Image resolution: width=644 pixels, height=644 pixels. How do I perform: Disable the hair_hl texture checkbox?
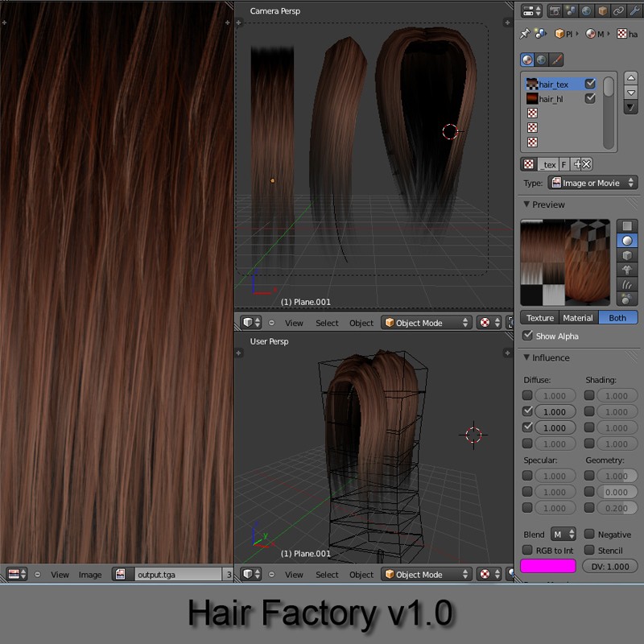point(590,98)
